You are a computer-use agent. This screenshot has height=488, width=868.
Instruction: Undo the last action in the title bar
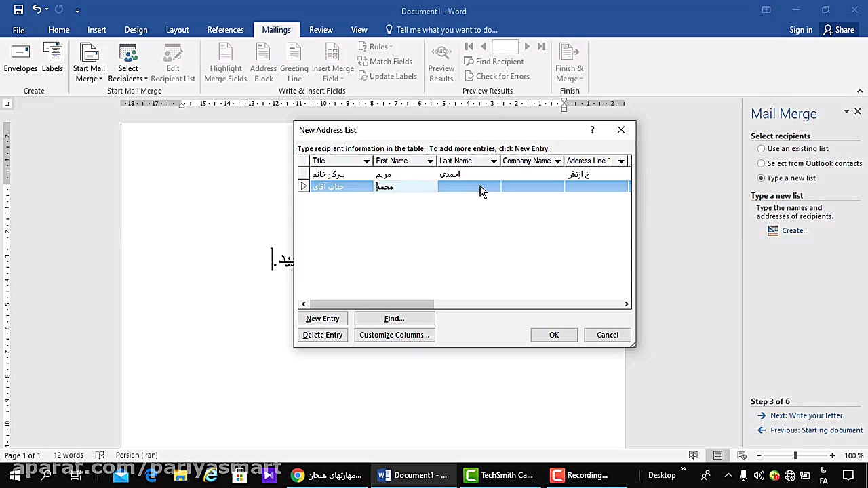click(37, 10)
